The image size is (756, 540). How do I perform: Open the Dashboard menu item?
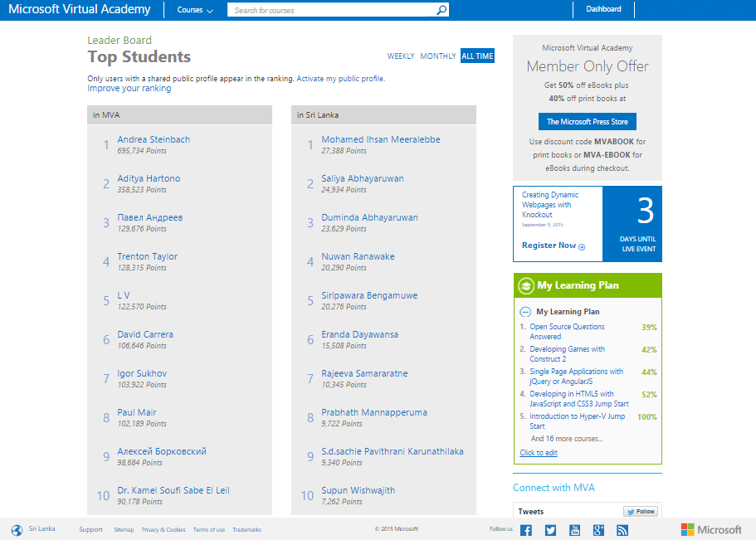(603, 9)
